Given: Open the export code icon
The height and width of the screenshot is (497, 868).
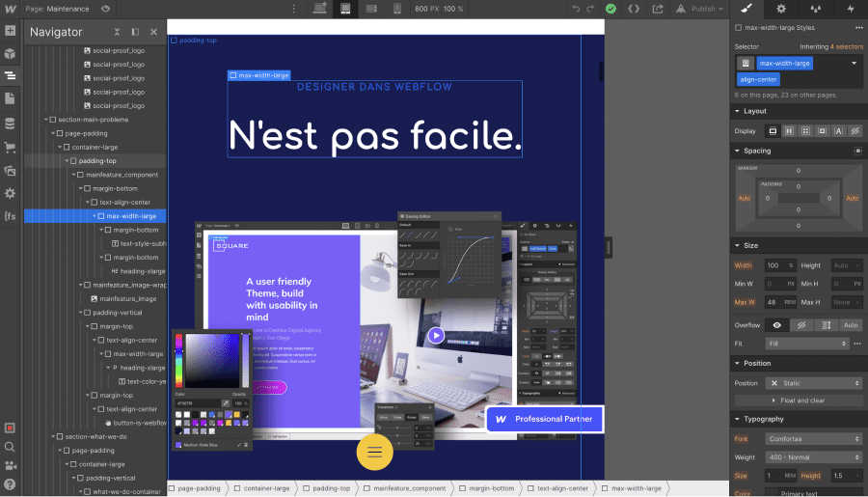Looking at the screenshot, I should coord(634,9).
